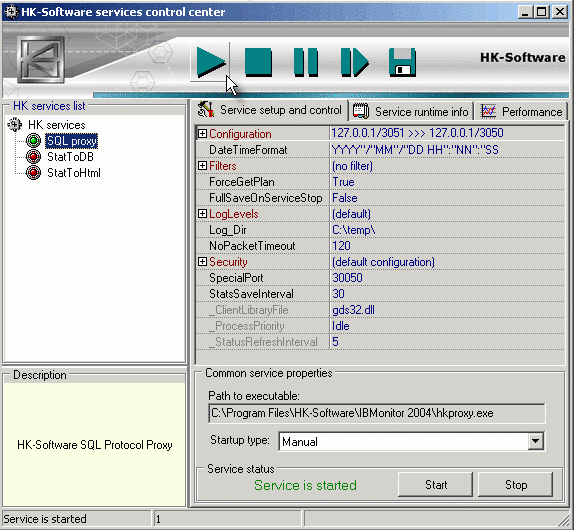Expand the LogLevels property group

(x=202, y=214)
